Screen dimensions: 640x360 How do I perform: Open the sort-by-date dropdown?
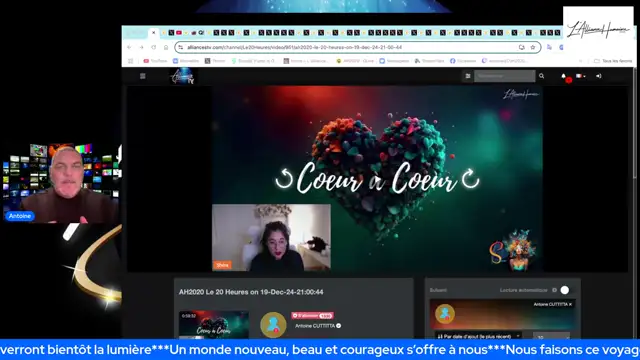478,336
